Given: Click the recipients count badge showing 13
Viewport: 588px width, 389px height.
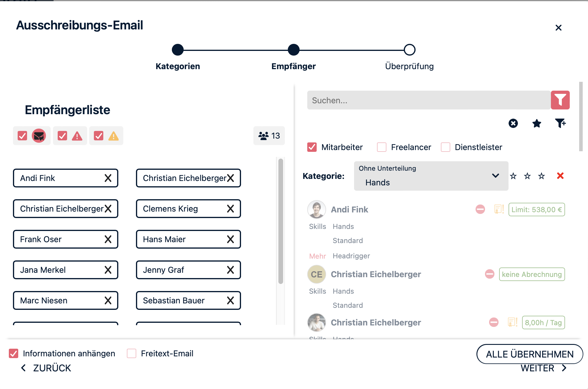Looking at the screenshot, I should 269,136.
